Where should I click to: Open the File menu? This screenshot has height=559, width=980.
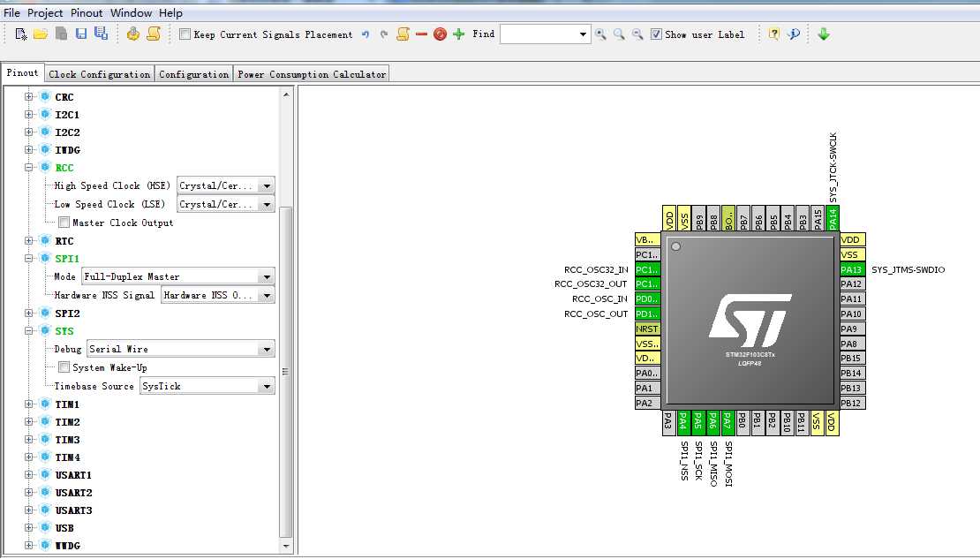[11, 13]
